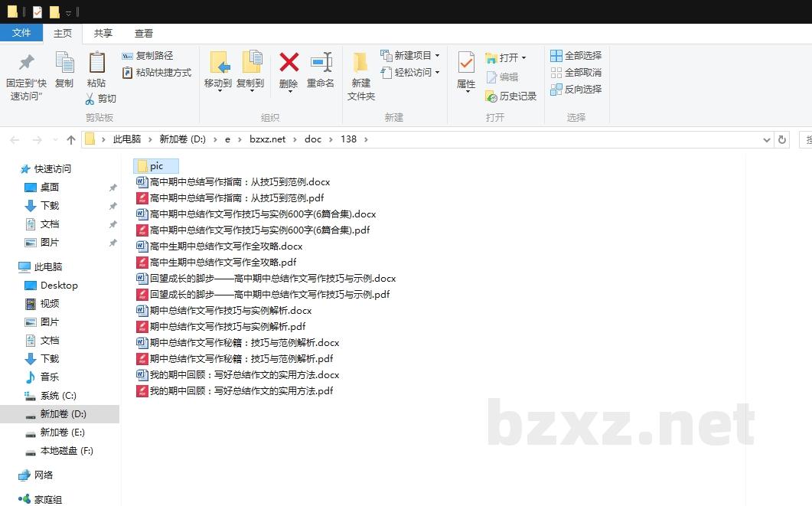
Task: Click the Paste clipboard icon
Action: 96,63
